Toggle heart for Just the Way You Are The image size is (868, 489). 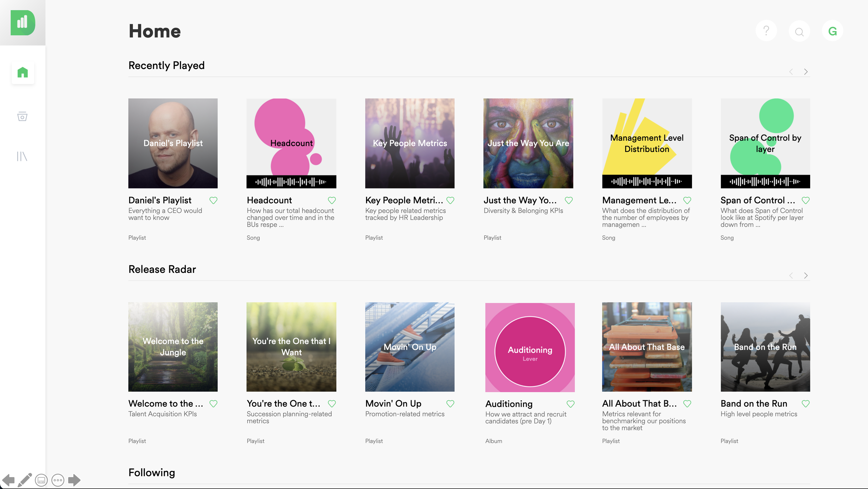(x=569, y=200)
